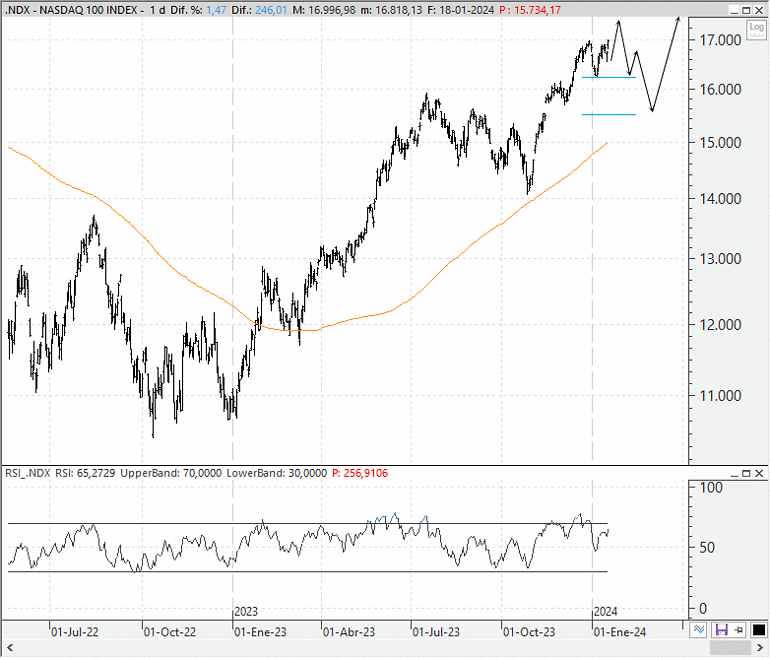This screenshot has width=770, height=658.
Task: Close the NDX price chart panel
Action: click(x=759, y=10)
